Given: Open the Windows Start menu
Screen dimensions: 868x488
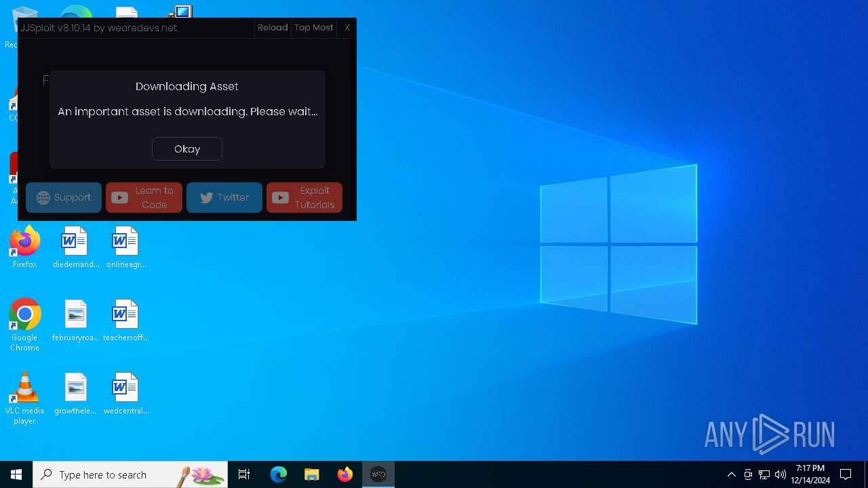Looking at the screenshot, I should coord(16,474).
